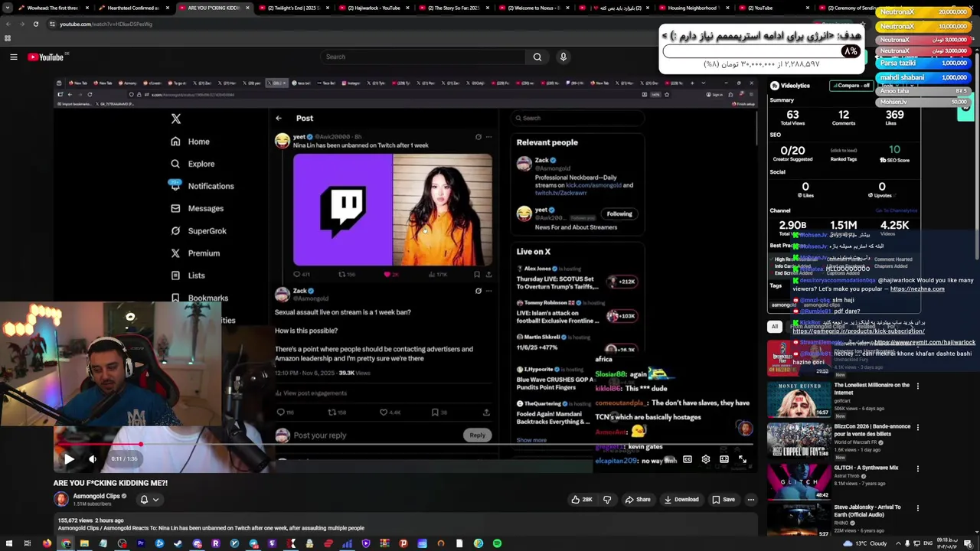Viewport: 980px width, 551px height.
Task: Open File Explorer from the taskbar
Action: point(84,543)
